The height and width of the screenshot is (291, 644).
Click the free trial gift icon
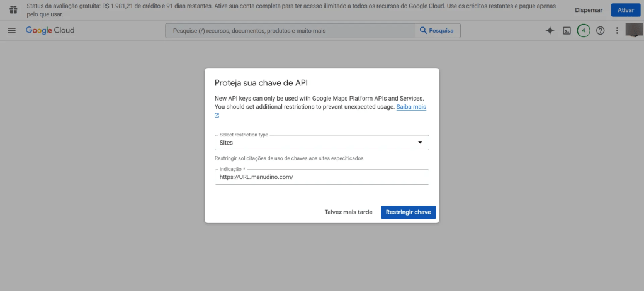pyautogui.click(x=13, y=10)
